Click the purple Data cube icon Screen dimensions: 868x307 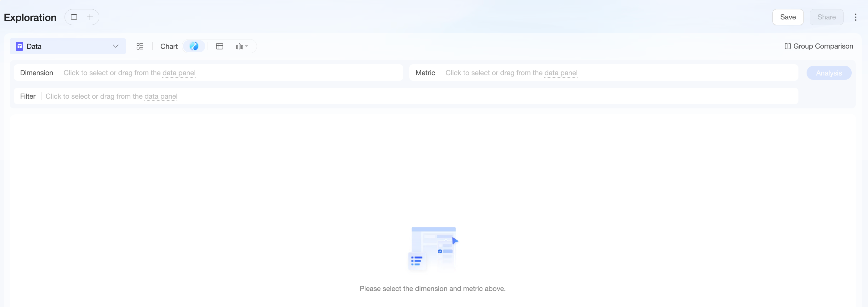[x=19, y=46]
